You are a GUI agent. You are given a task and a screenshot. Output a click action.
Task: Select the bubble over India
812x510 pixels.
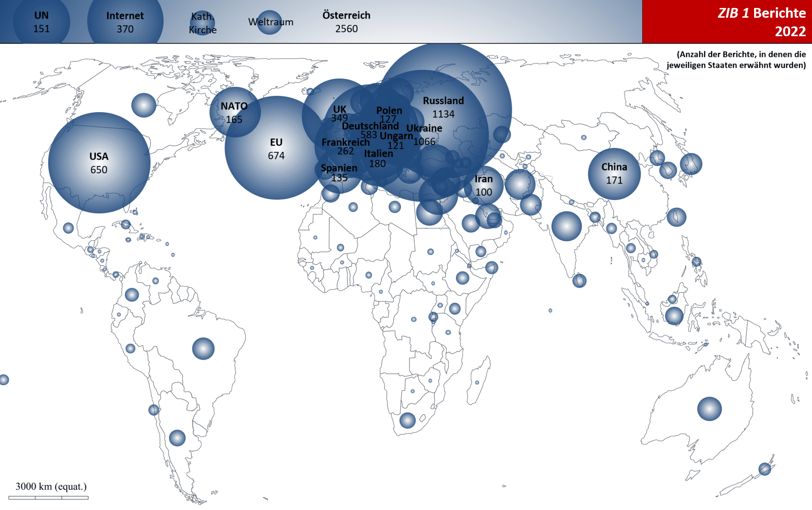click(x=567, y=226)
